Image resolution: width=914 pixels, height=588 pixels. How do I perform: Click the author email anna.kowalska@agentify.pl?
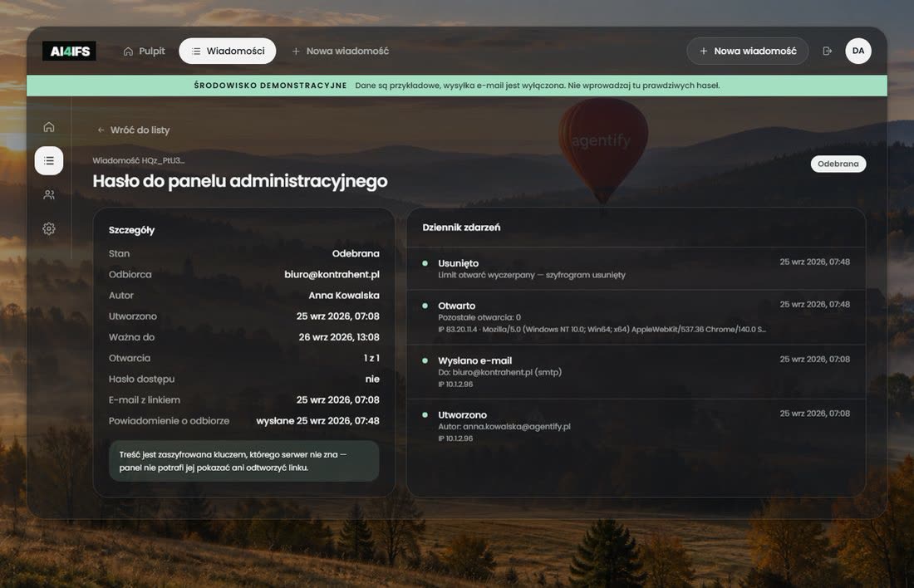point(517,427)
